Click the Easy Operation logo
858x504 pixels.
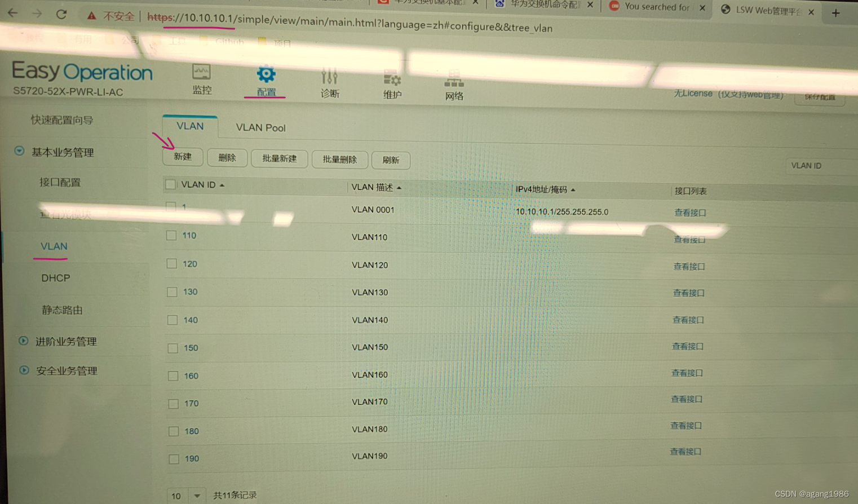coord(82,71)
